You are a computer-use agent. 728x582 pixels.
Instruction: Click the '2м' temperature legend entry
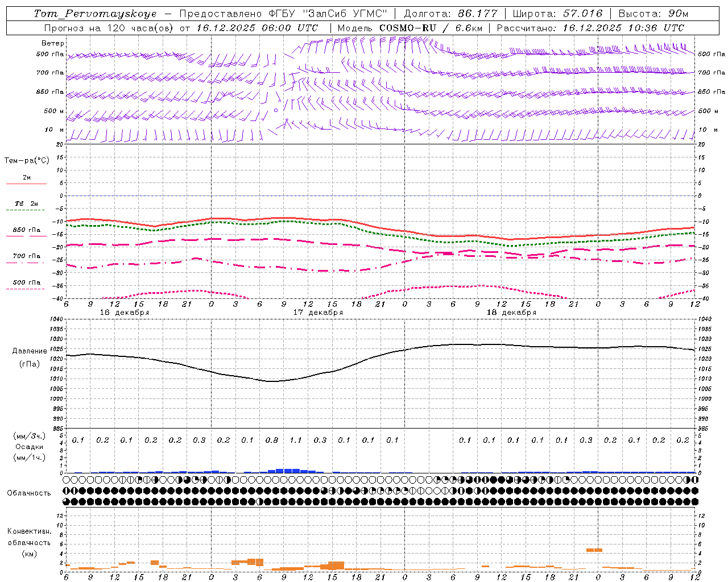pyautogui.click(x=27, y=177)
